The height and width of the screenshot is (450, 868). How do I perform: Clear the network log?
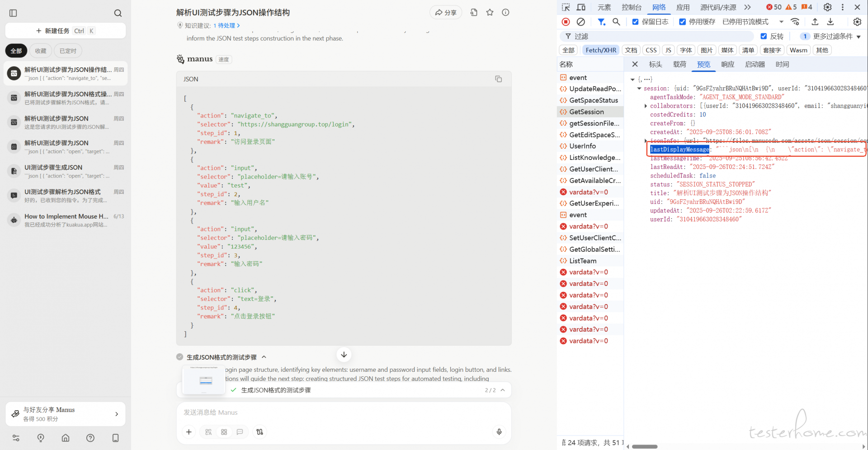(581, 22)
